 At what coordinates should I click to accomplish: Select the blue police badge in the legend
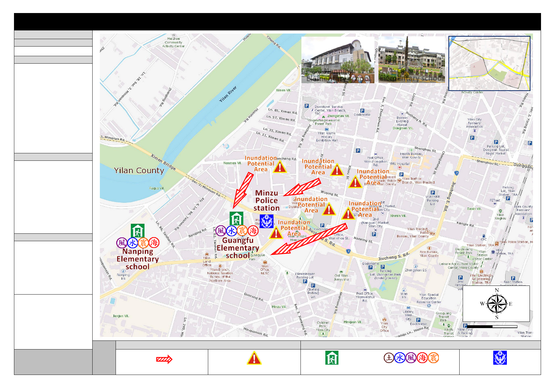point(500,358)
